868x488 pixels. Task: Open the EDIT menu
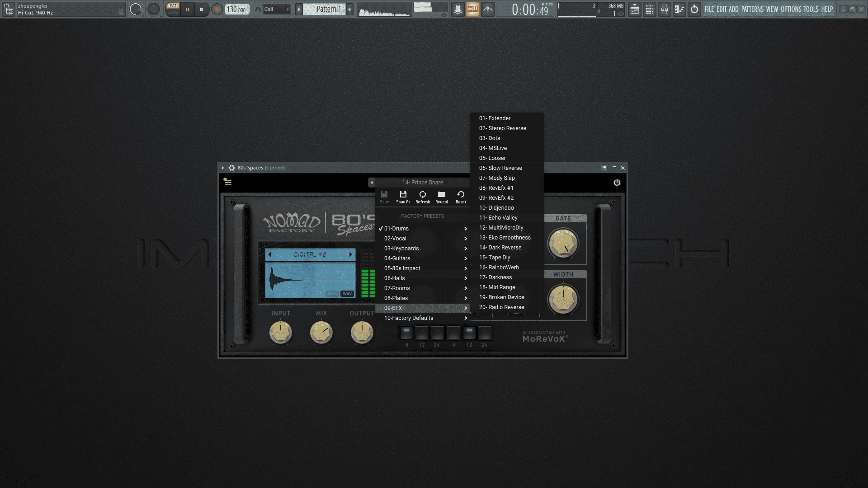[x=721, y=9]
